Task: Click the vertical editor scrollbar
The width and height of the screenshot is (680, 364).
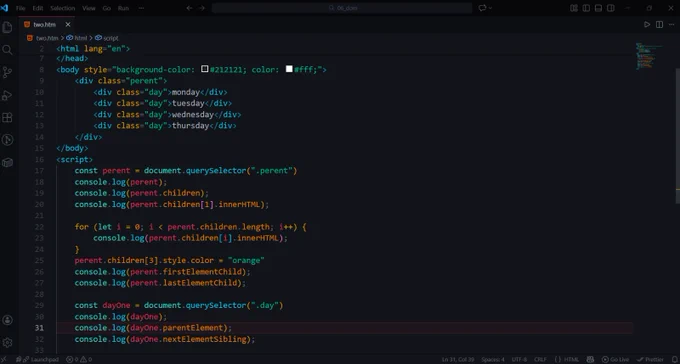Action: (x=678, y=135)
